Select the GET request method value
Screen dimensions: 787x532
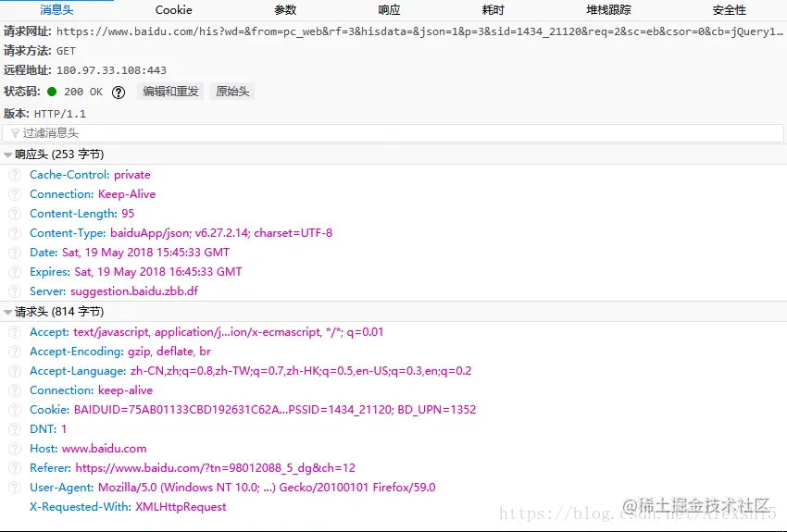[x=66, y=51]
